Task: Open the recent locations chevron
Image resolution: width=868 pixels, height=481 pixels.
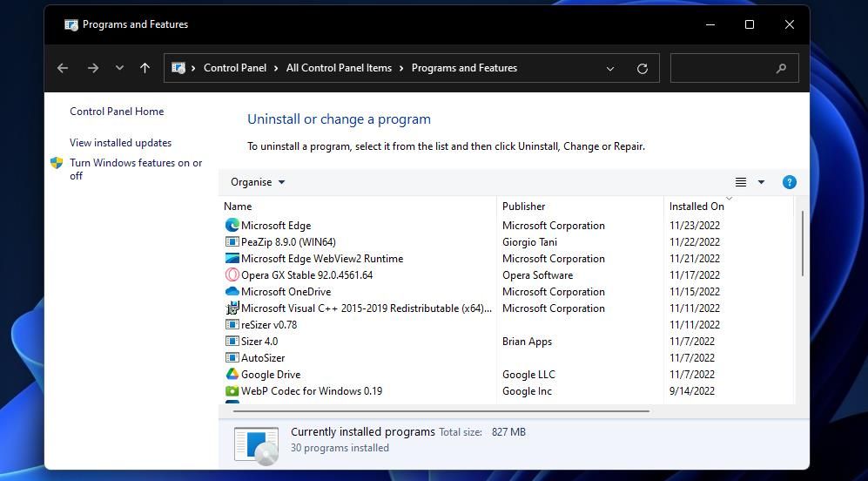Action: pyautogui.click(x=119, y=68)
